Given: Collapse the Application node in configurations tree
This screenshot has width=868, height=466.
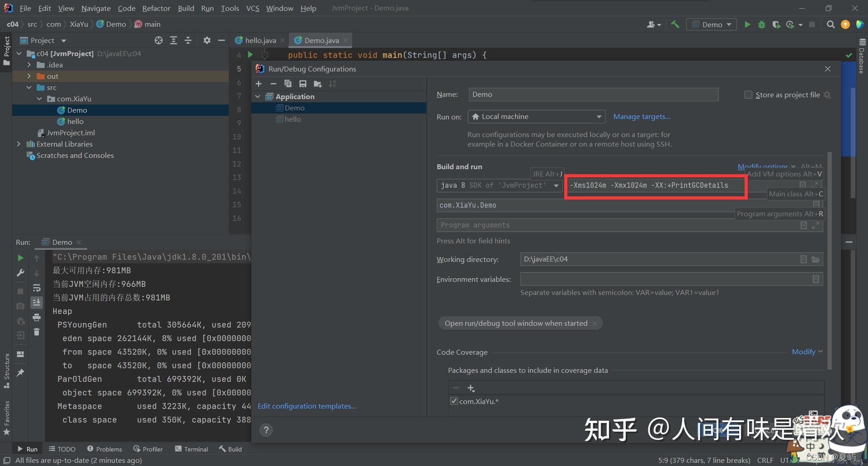Looking at the screenshot, I should click(x=258, y=96).
